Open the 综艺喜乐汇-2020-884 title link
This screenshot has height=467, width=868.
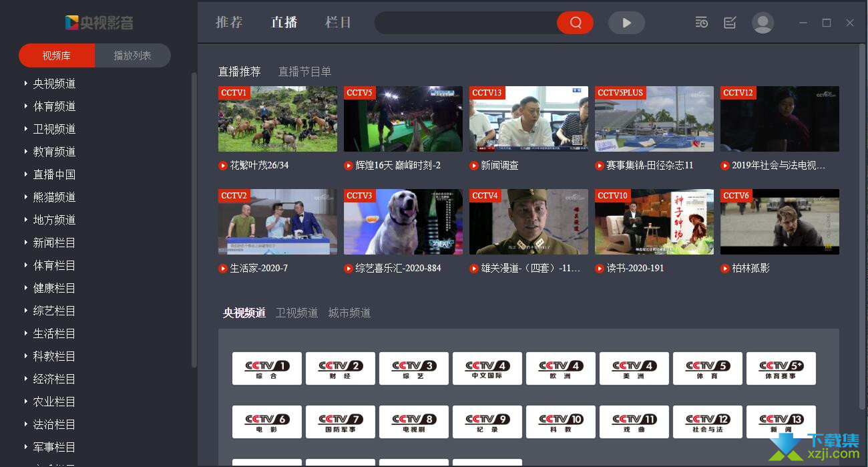(x=398, y=268)
